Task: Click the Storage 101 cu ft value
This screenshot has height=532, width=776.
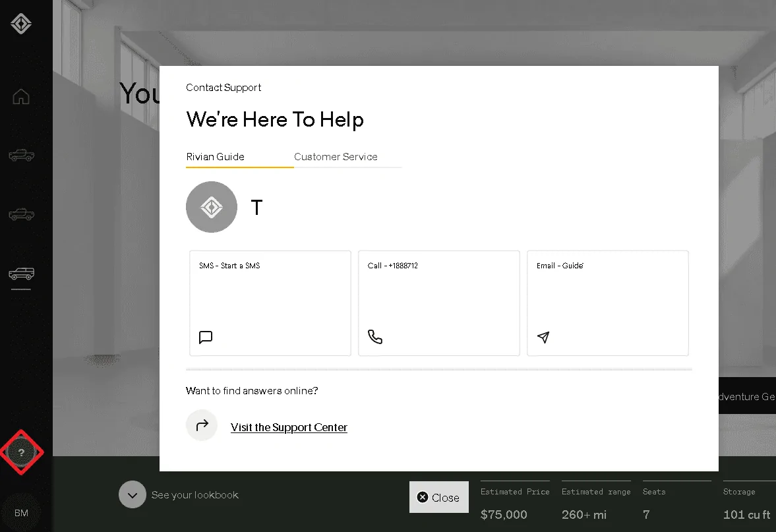Action: tap(747, 515)
